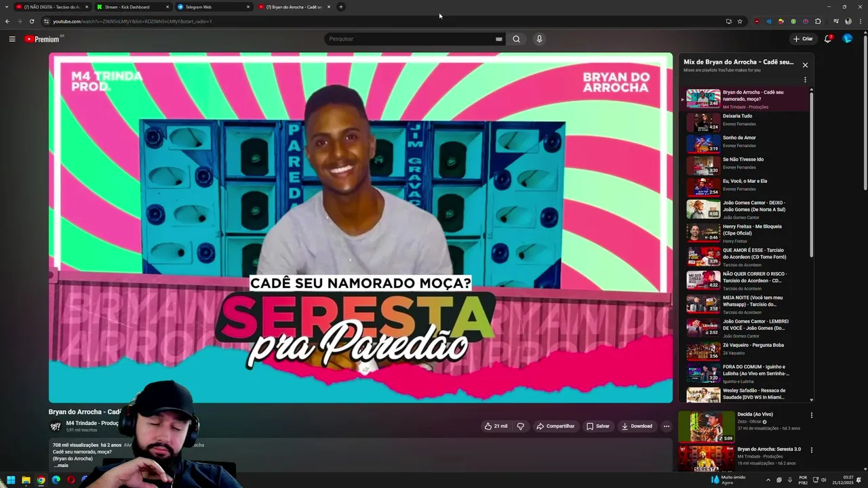Viewport: 868px width, 488px height.
Task: Open the weather widget Muito úmido
Action: (728, 480)
